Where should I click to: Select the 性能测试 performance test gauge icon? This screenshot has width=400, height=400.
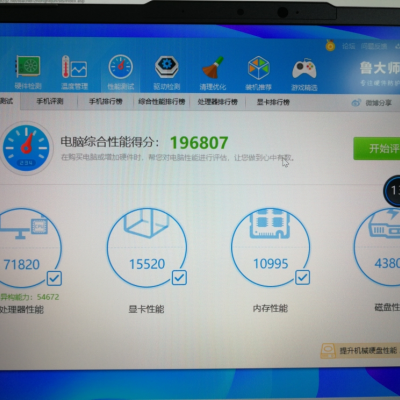[121, 67]
